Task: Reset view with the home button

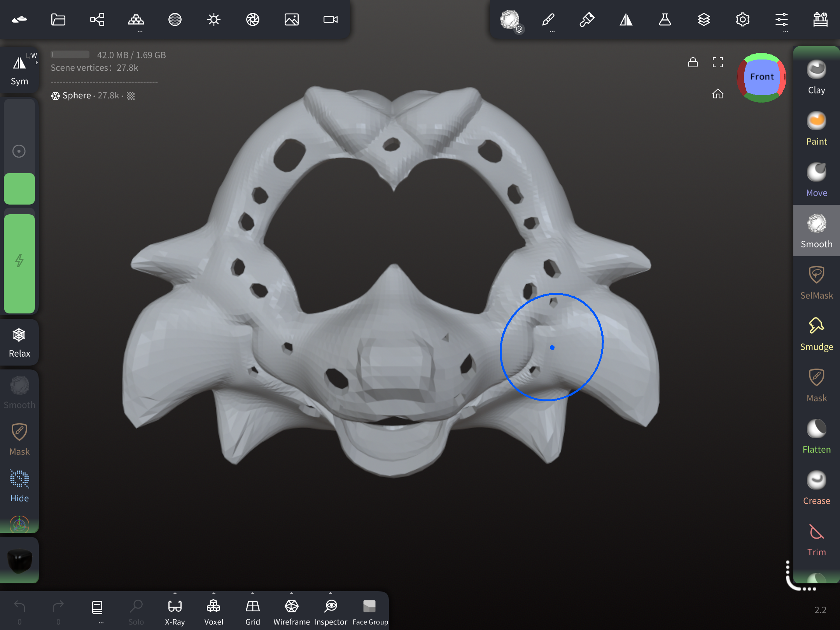Action: pos(718,94)
